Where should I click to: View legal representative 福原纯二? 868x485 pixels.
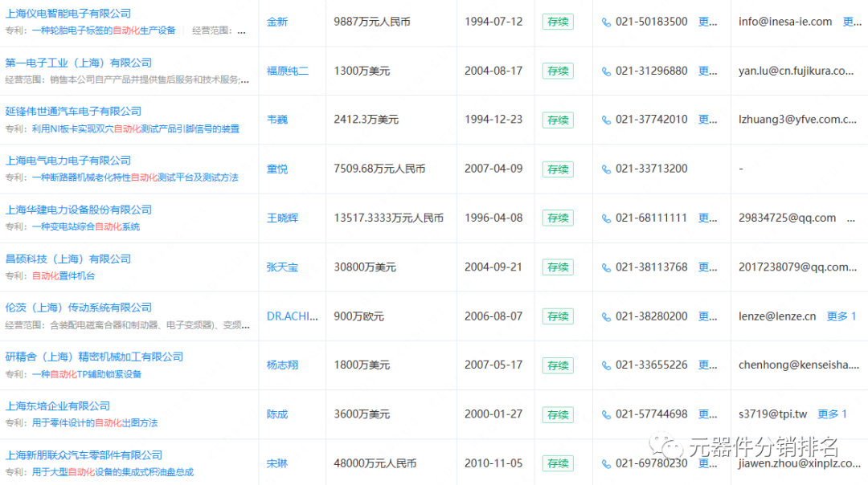tap(287, 71)
